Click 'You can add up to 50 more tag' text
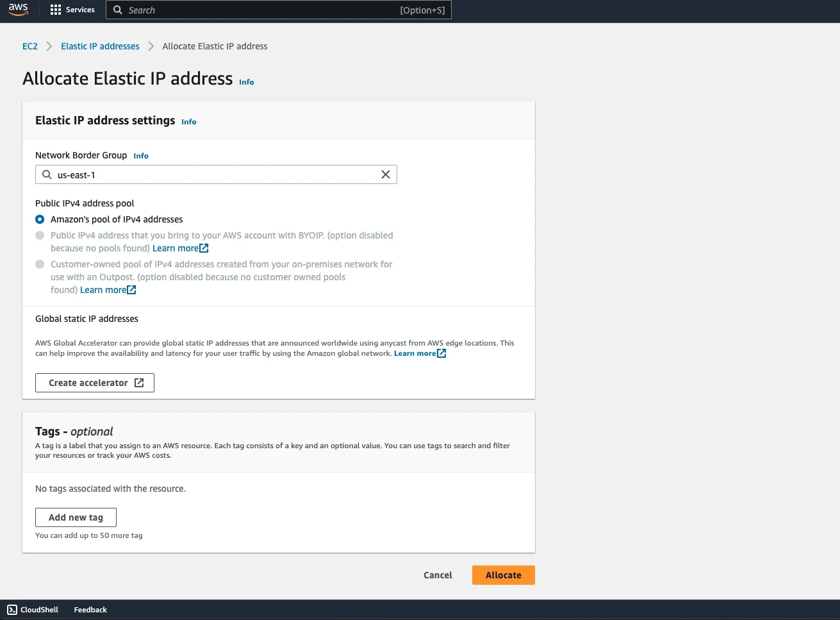This screenshot has width=840, height=620. coord(89,535)
